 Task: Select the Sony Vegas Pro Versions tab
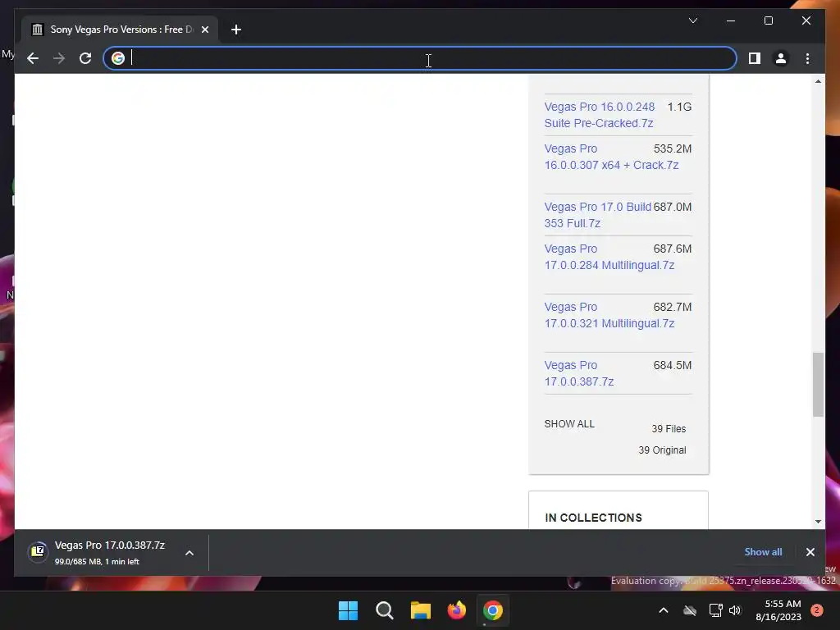tap(121, 30)
